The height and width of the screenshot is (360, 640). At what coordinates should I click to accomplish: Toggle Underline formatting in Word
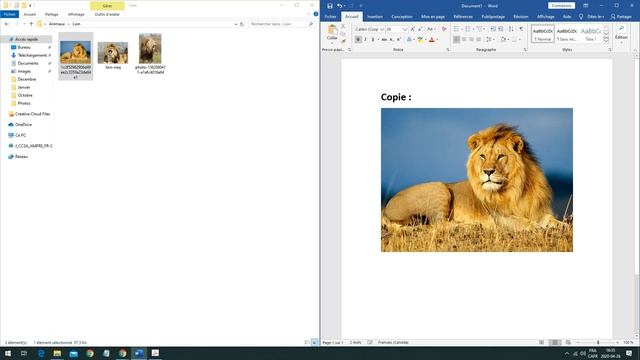tap(373, 40)
